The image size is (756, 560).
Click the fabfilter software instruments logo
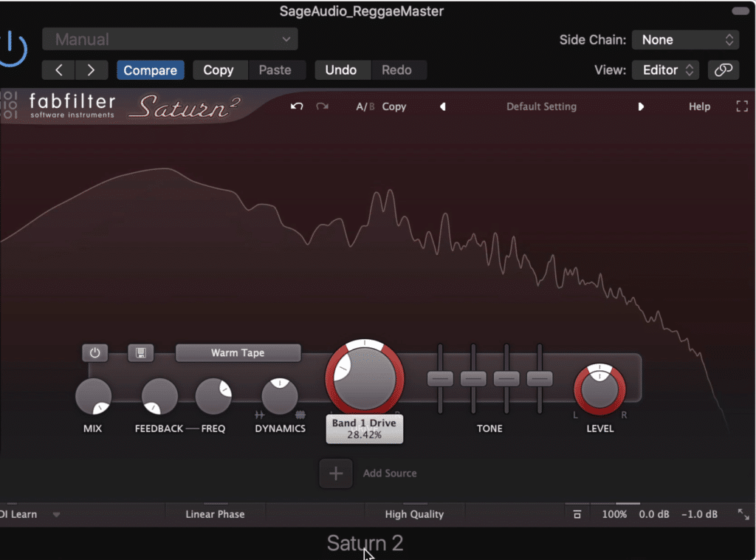pos(72,106)
